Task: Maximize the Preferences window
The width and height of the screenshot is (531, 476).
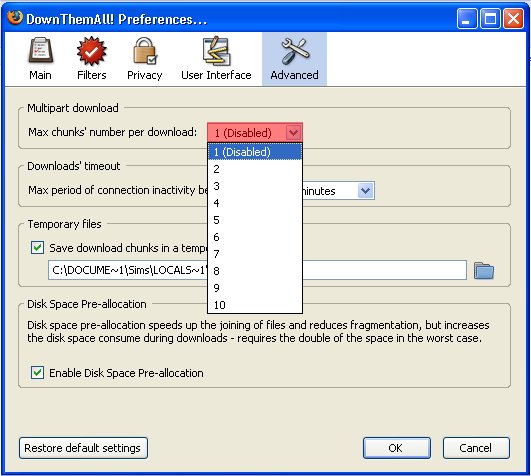Action: (490, 19)
